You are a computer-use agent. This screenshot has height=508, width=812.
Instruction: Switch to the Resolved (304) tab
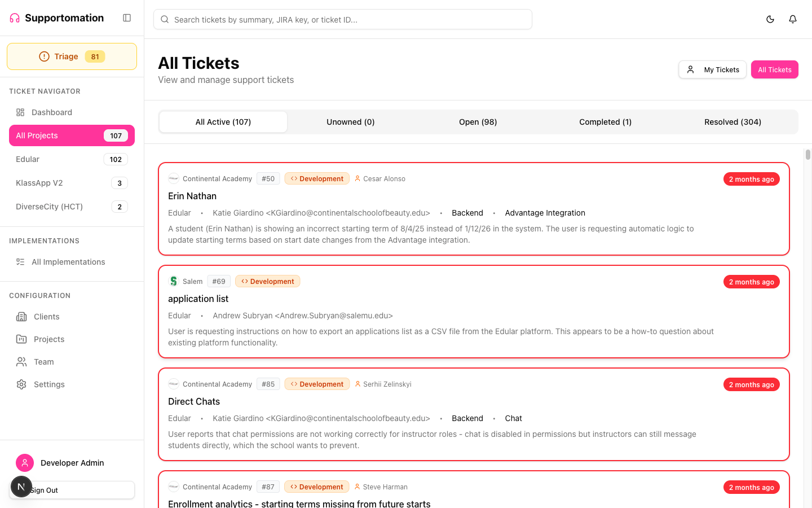(732, 122)
